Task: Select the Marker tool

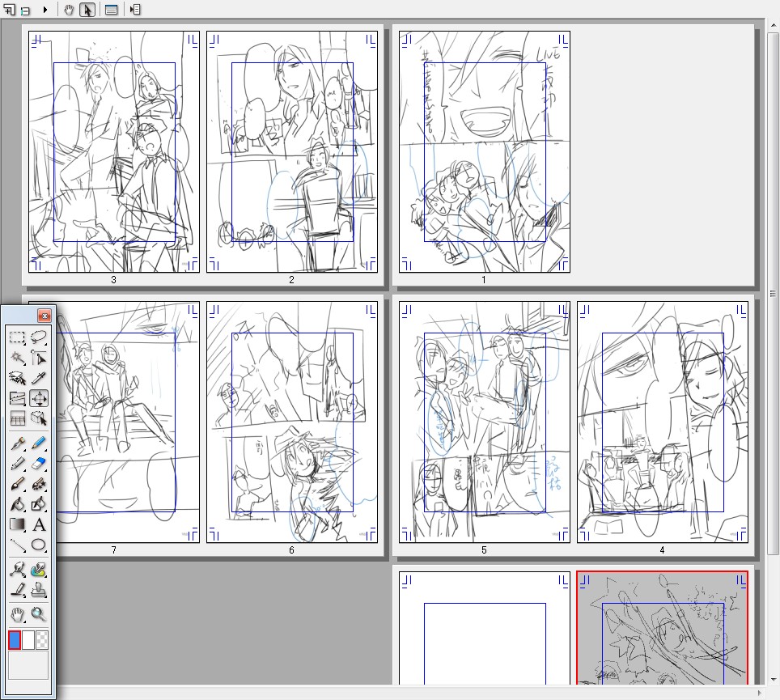Action: coord(18,464)
